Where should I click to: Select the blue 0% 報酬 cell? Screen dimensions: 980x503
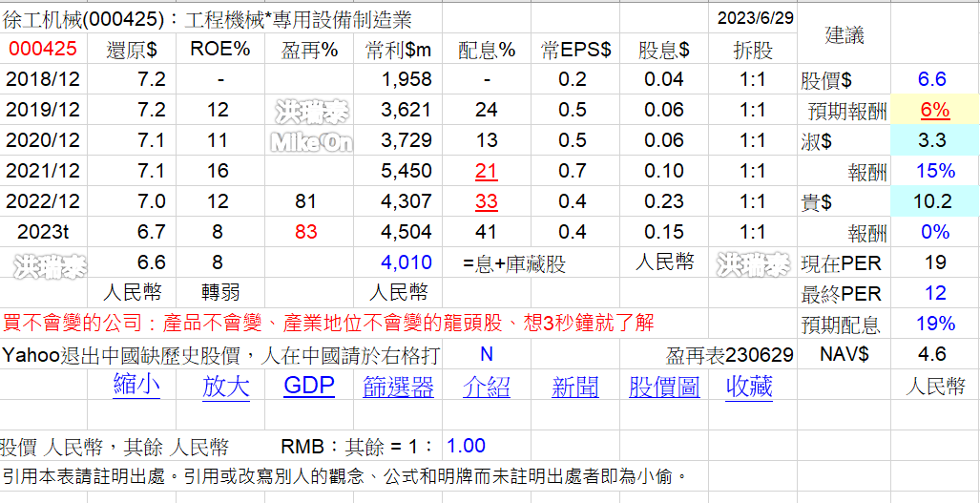935,232
